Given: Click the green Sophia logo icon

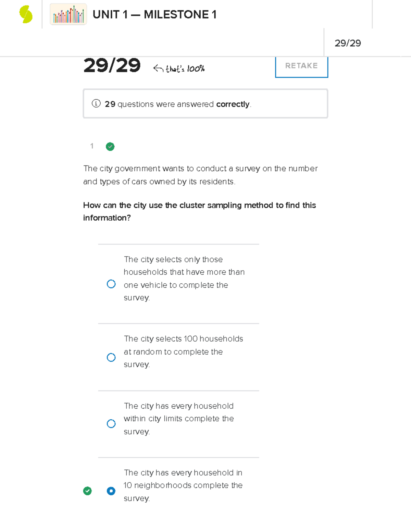Looking at the screenshot, I should click(26, 15).
